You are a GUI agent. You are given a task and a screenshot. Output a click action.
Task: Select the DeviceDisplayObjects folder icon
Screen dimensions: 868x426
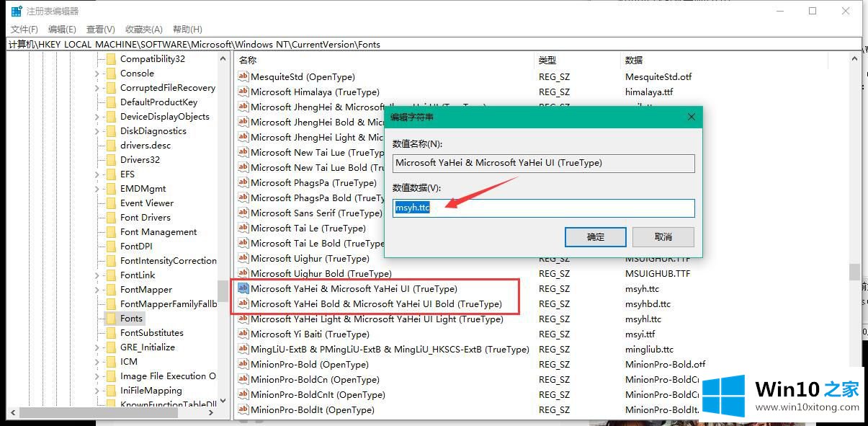pos(111,117)
